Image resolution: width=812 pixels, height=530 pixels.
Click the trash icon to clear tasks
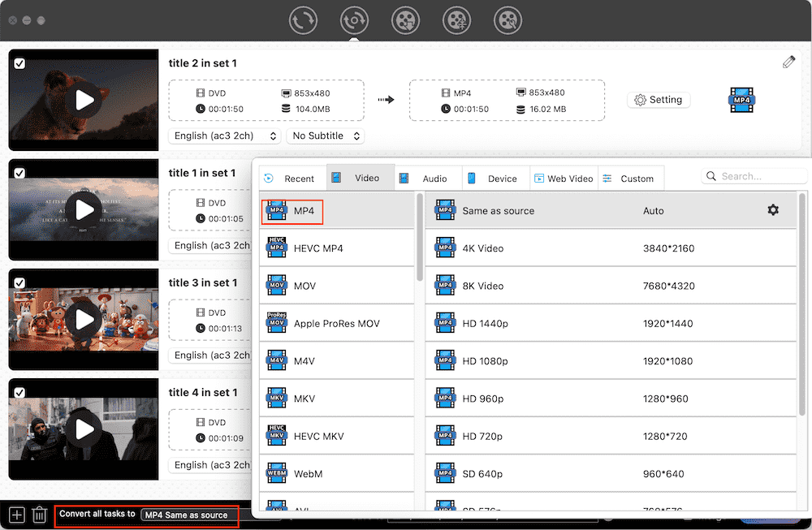pos(38,514)
